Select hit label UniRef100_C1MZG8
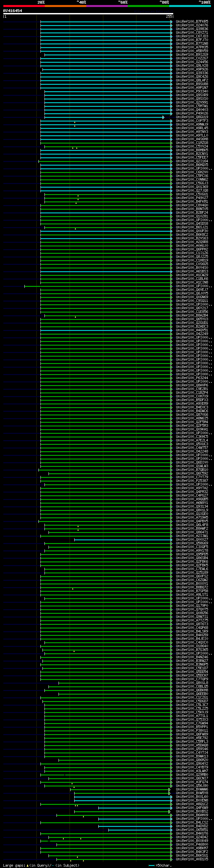Viewport: 214px width, 868px height. tap(192, 143)
